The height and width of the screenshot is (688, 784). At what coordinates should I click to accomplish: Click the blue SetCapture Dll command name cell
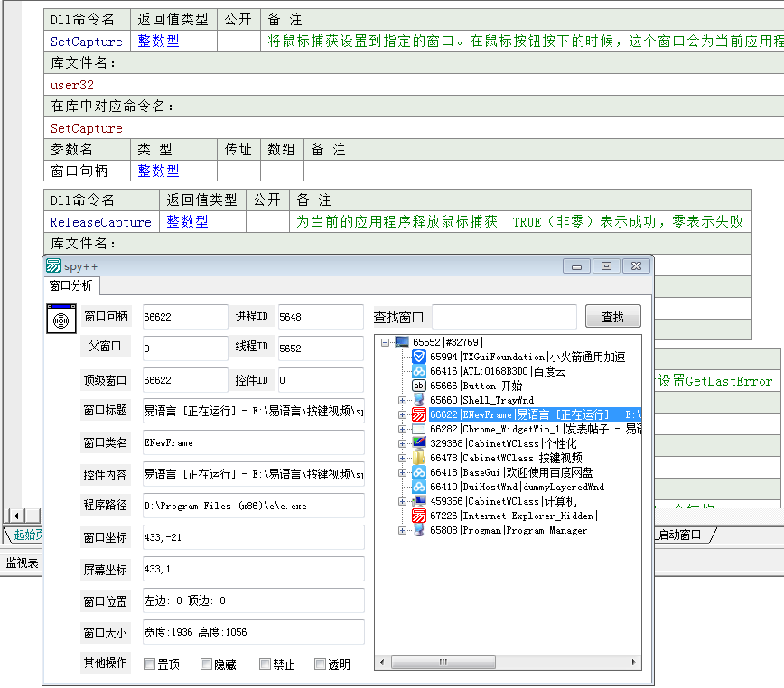87,41
